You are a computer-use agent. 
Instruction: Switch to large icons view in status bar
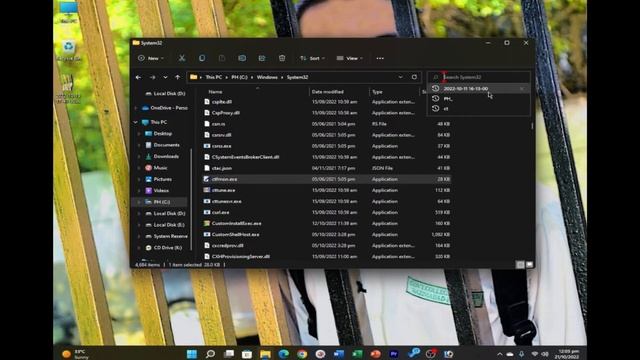click(x=529, y=264)
